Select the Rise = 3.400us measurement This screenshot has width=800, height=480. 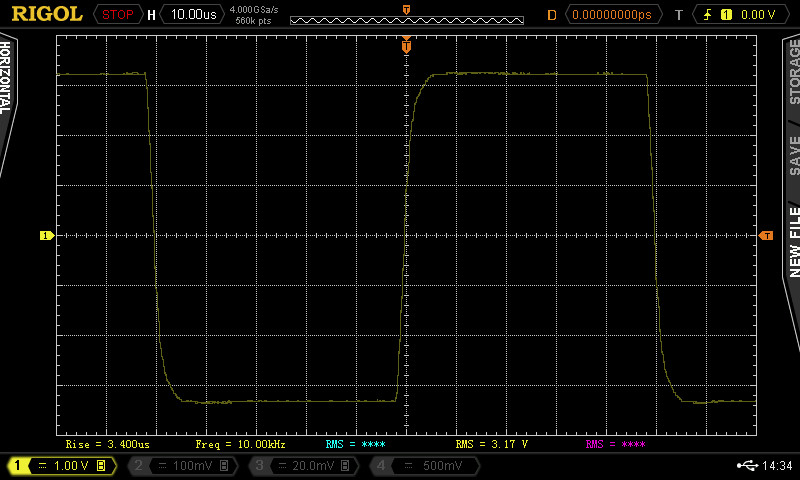pyautogui.click(x=107, y=444)
